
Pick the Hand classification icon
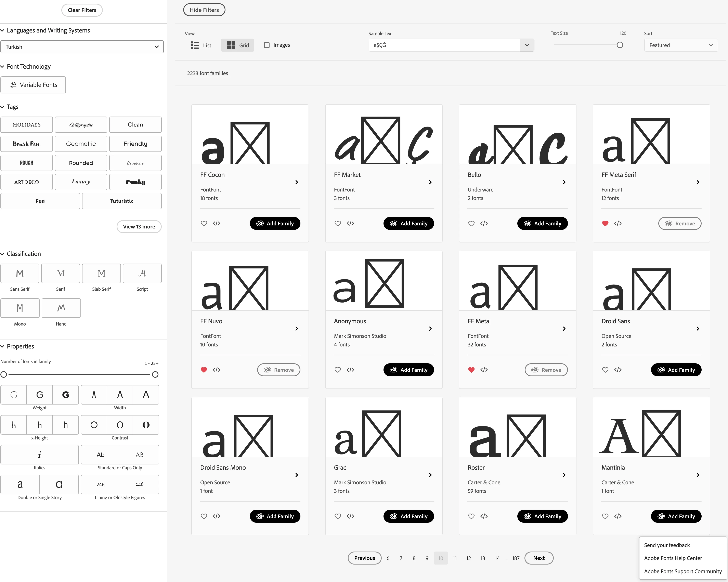61,308
